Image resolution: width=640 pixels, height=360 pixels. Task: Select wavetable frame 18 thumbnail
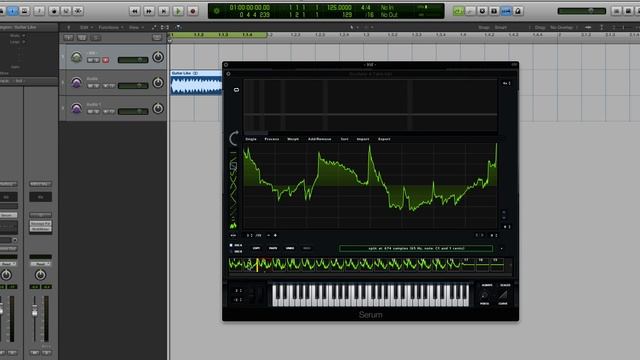click(482, 264)
